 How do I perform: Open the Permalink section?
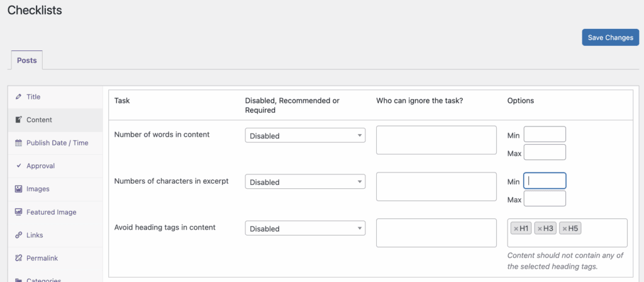pos(55,258)
